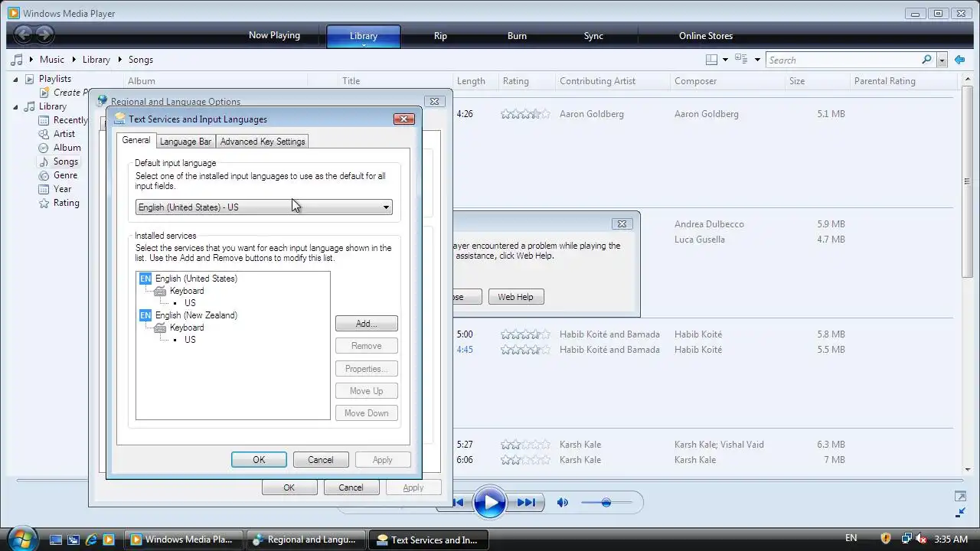Click the Library node icon in navigation pane

coord(30,106)
